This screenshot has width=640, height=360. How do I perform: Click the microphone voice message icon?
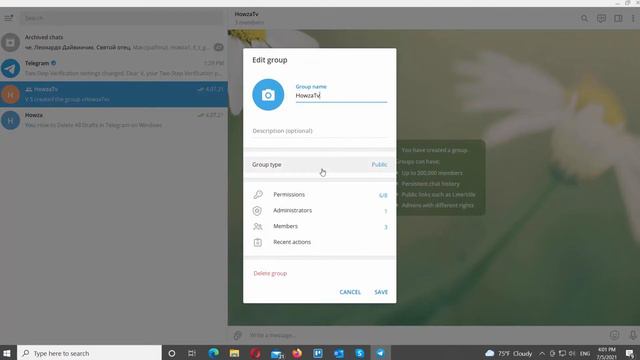click(x=633, y=335)
